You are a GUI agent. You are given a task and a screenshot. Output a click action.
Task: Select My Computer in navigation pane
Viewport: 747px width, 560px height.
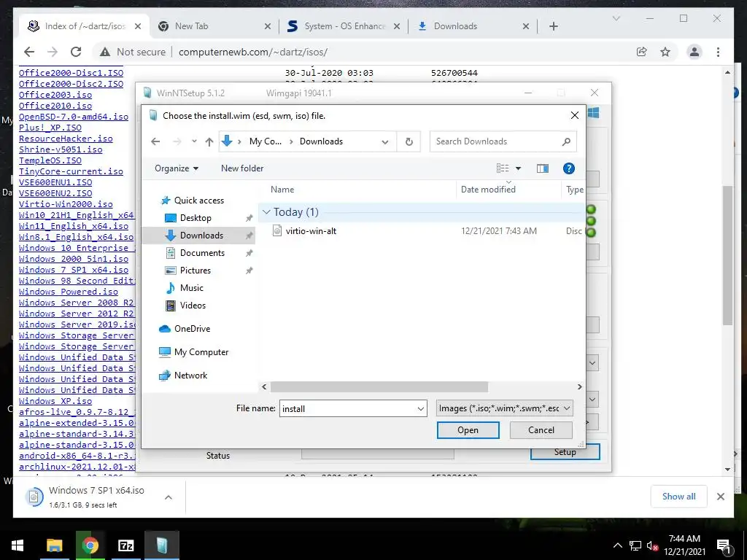pos(201,352)
